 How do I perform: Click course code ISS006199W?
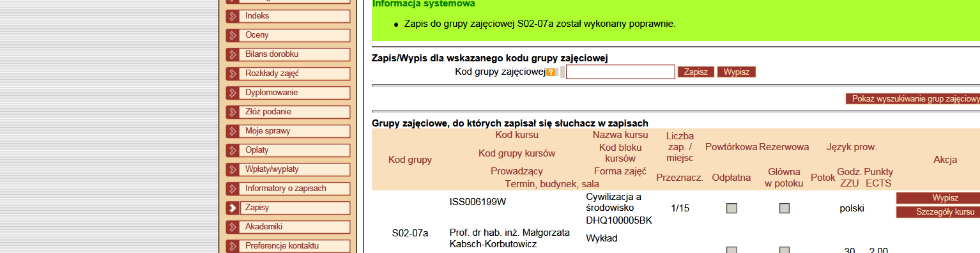pyautogui.click(x=478, y=202)
